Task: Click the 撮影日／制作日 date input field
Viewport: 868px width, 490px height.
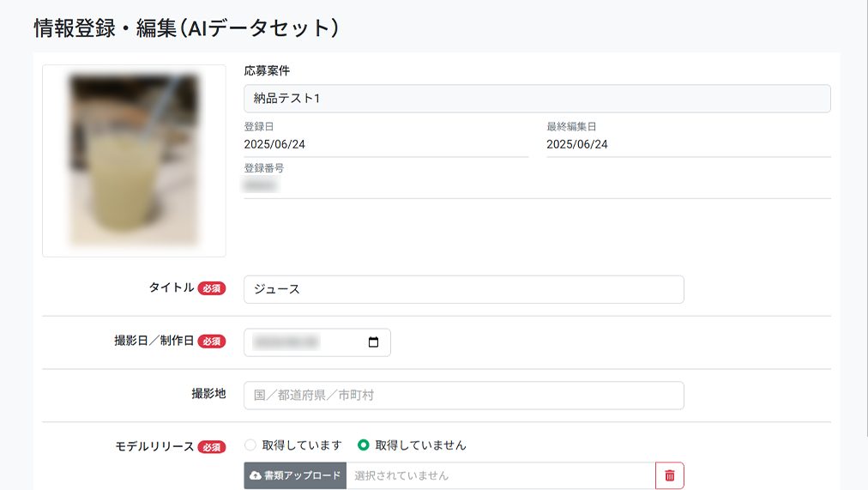Action: point(317,342)
